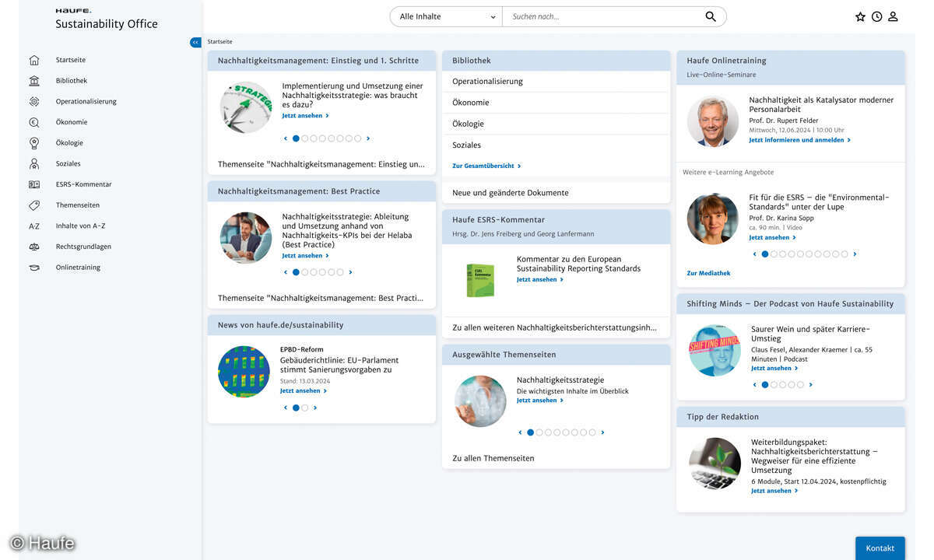Open the Alle Inhalte dropdown
The image size is (934, 560).
(x=447, y=16)
